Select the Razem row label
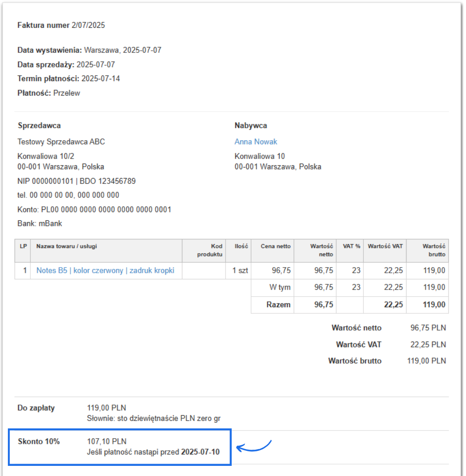Image resolution: width=466 pixels, height=476 pixels. tap(278, 305)
